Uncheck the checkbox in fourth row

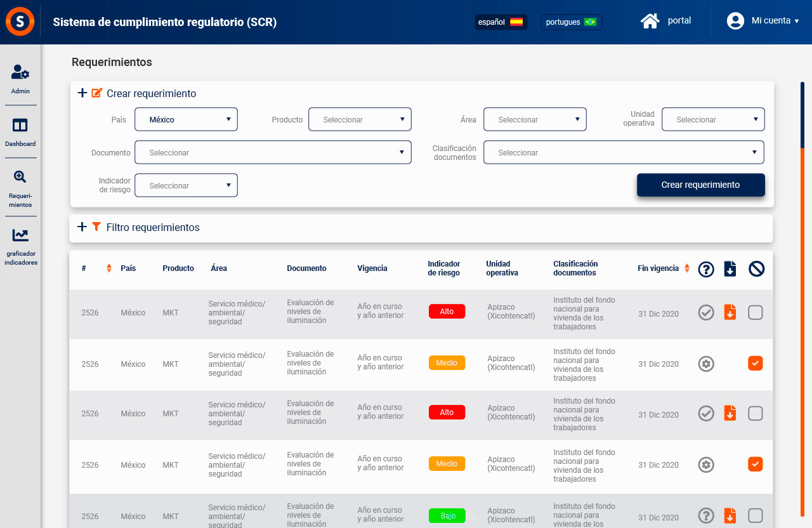tap(755, 464)
